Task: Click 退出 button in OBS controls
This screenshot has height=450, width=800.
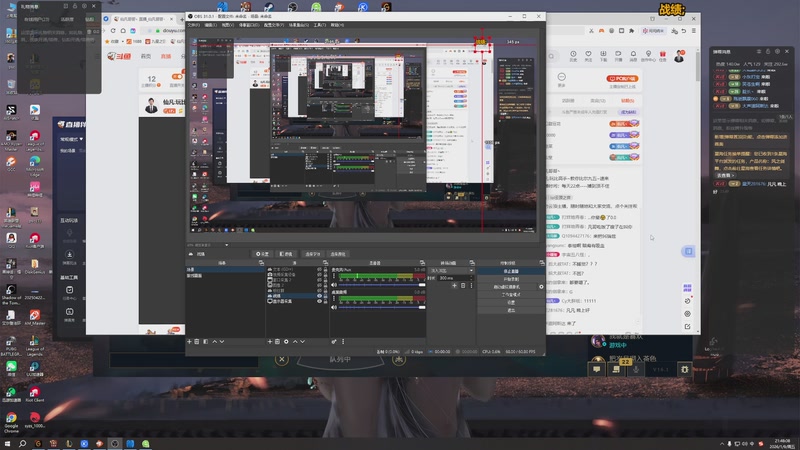Action: [511, 310]
